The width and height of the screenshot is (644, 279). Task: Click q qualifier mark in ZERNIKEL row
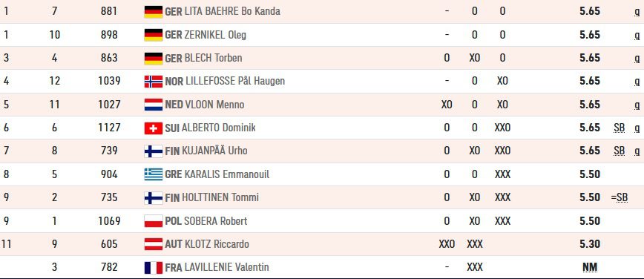637,36
